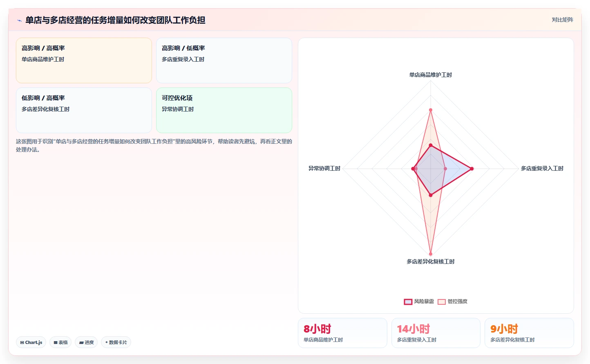
Task: Click the 单店商品维护工时 radar axis label
Action: [431, 75]
